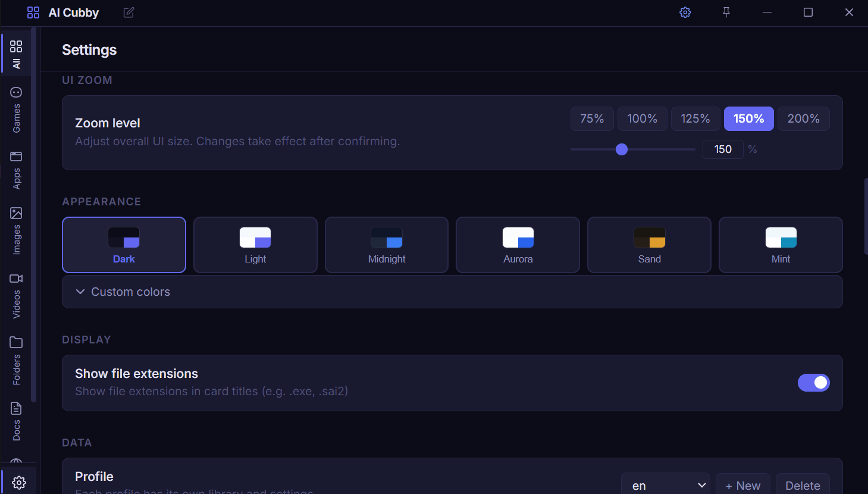
Task: Click the sidebar vertical scrollbar
Action: [x=34, y=214]
